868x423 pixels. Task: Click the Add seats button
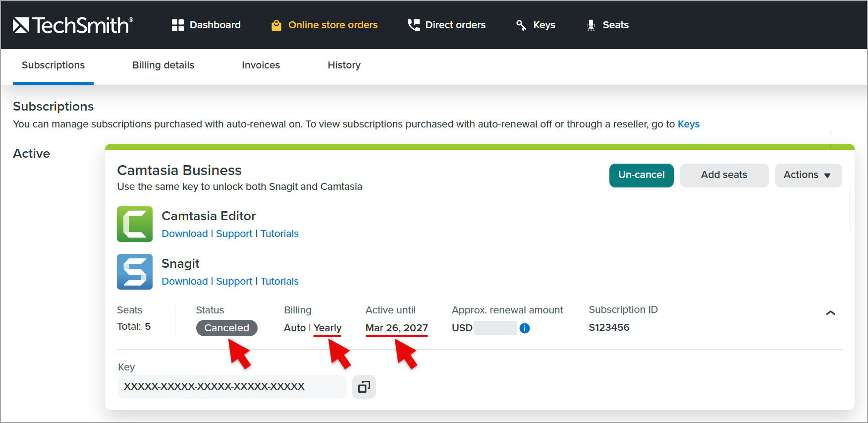coord(724,176)
